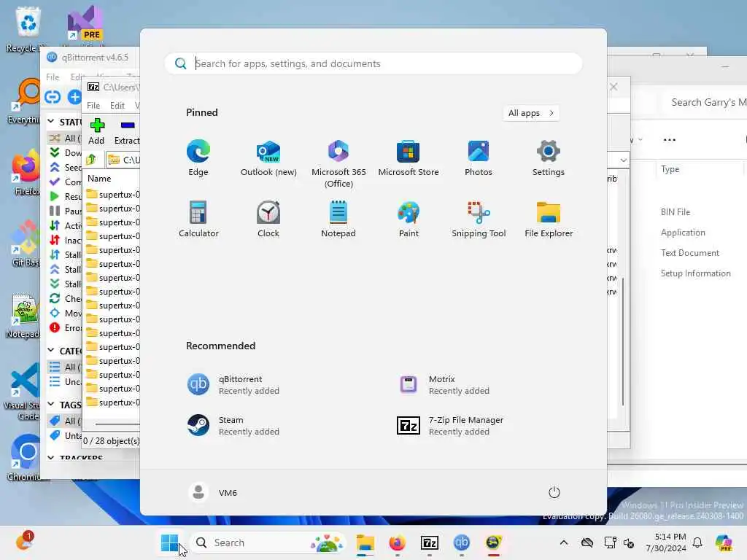The height and width of the screenshot is (560, 747).
Task: Launch Paint from pinned apps
Action: coord(409,219)
